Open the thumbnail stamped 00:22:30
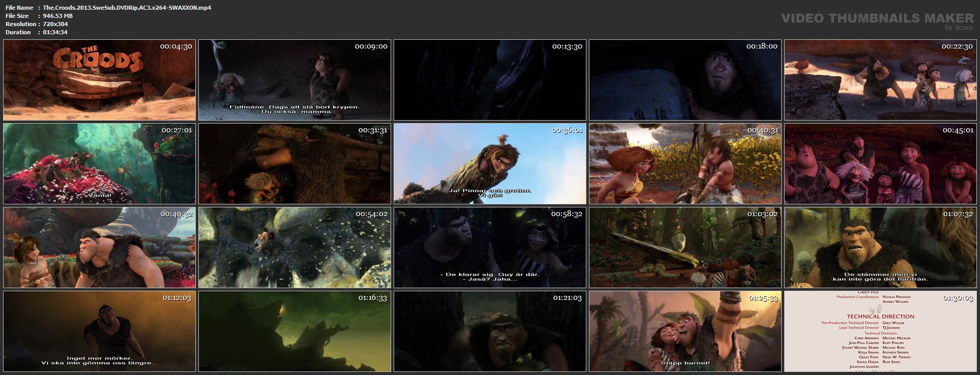Image resolution: width=980 pixels, height=375 pixels. point(880,80)
